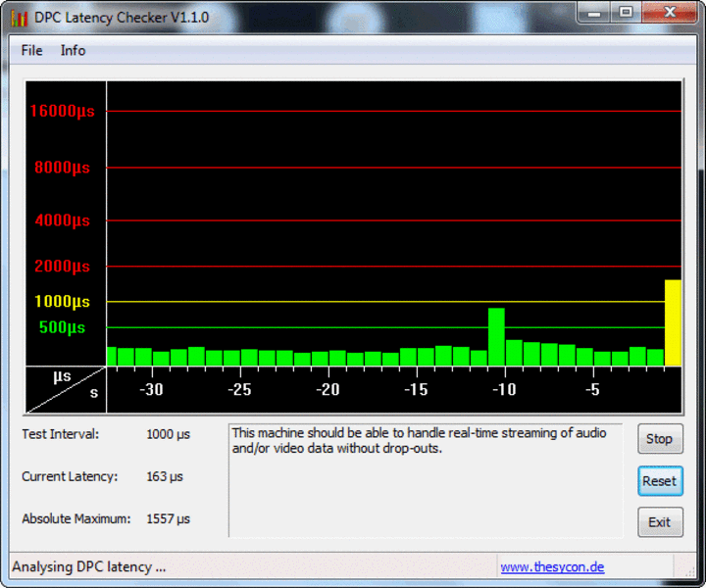
Task: Click the 4000µs scale label
Action: 62,220
